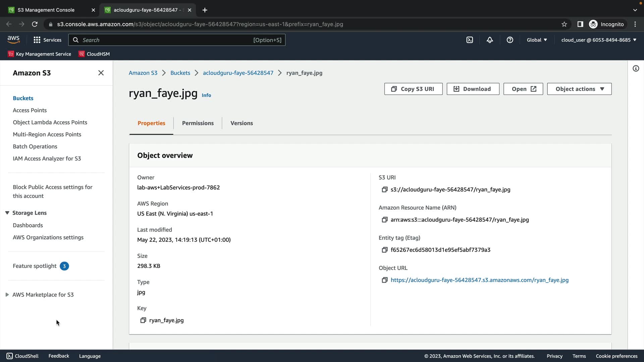
Task: Open the Services grid menu
Action: [x=47, y=40]
